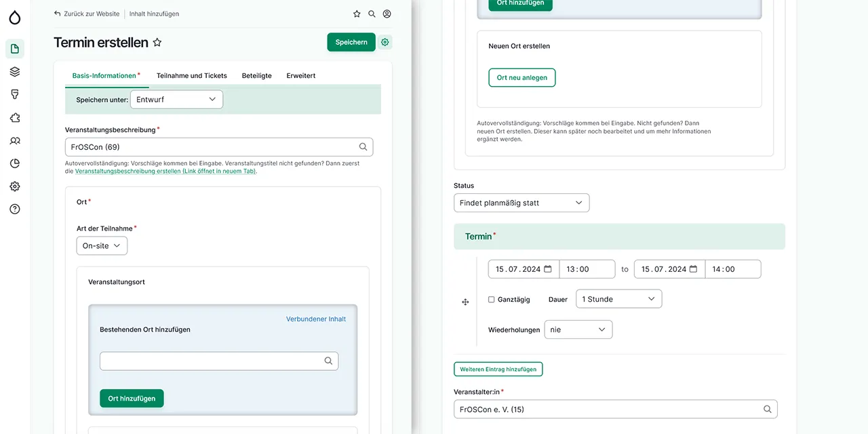This screenshot has width=868, height=434.
Task: Click the droplet logo in sidebar
Action: 14,16
